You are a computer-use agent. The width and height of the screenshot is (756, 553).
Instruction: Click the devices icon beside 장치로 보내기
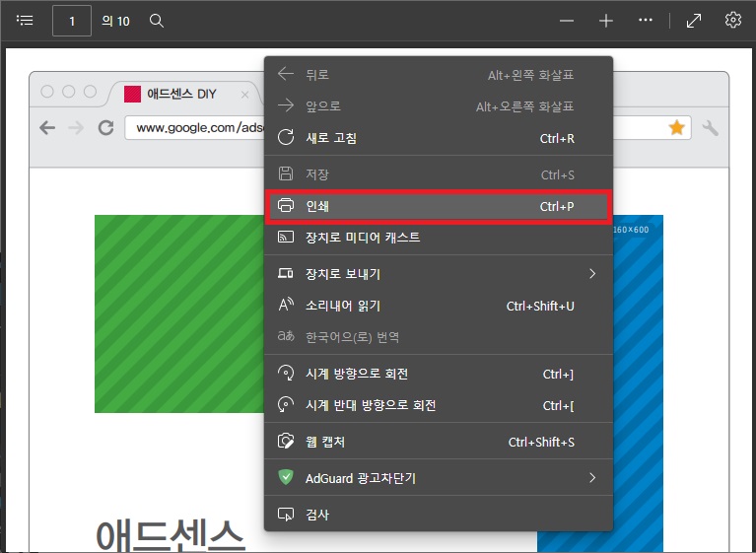[x=286, y=273]
